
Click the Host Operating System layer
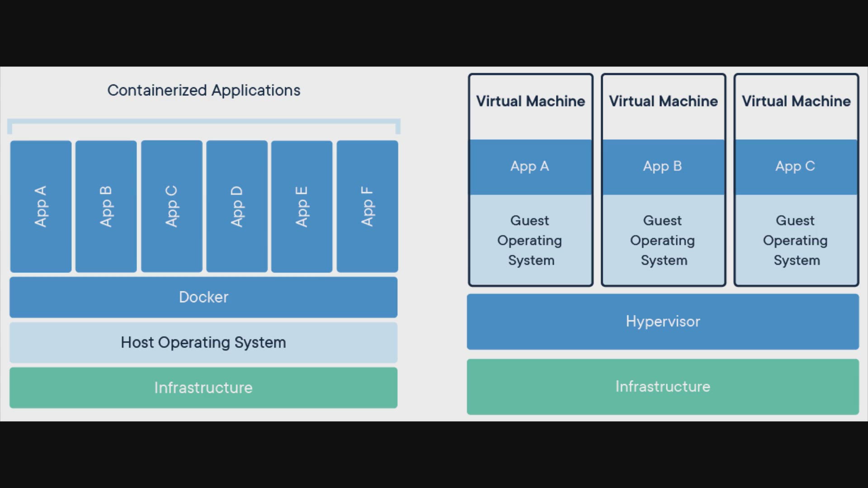(203, 343)
